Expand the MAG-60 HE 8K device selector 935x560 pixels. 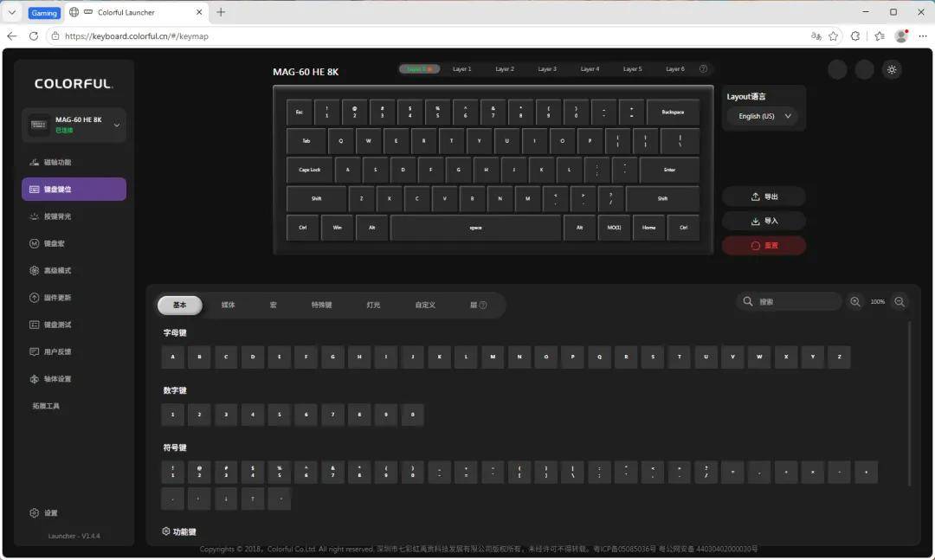(74, 125)
